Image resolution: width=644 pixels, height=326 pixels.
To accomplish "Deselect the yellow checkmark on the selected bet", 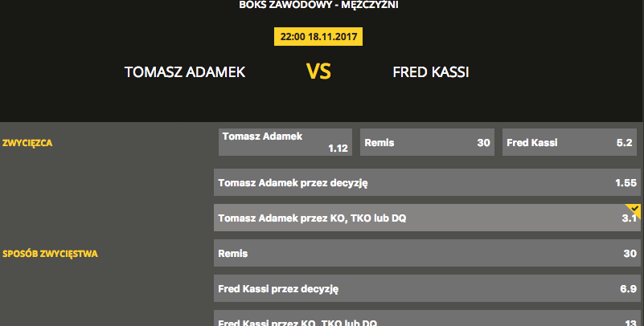I will [633, 209].
